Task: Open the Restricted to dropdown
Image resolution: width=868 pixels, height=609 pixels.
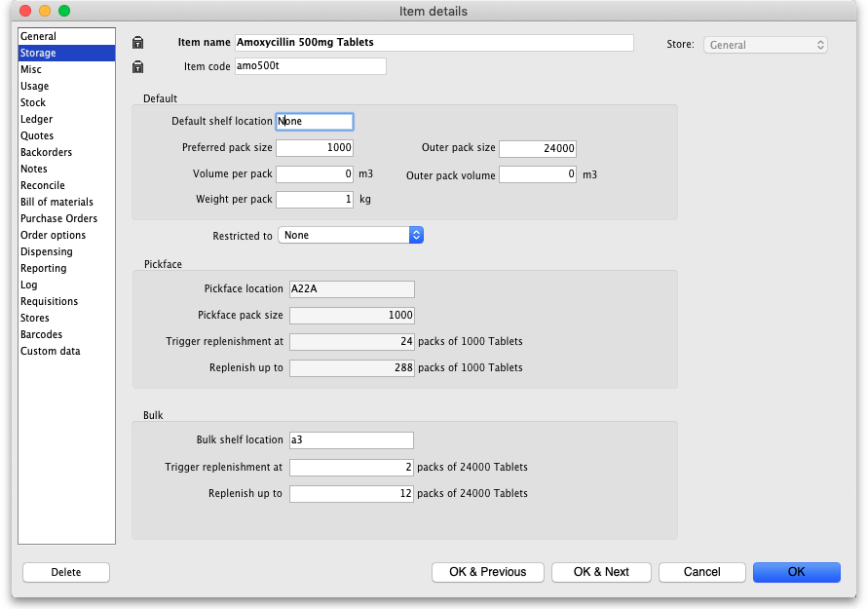Action: [x=351, y=235]
